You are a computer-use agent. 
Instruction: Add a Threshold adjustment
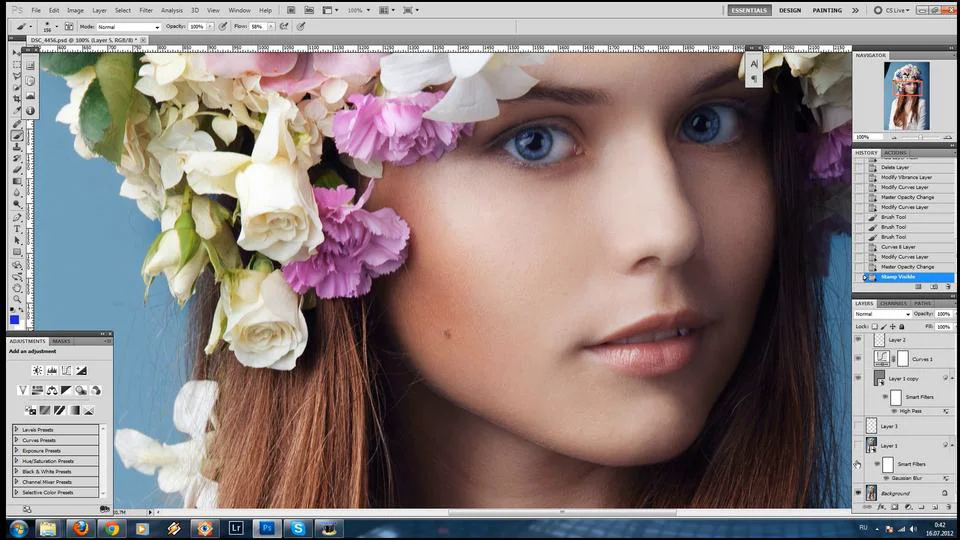59,410
